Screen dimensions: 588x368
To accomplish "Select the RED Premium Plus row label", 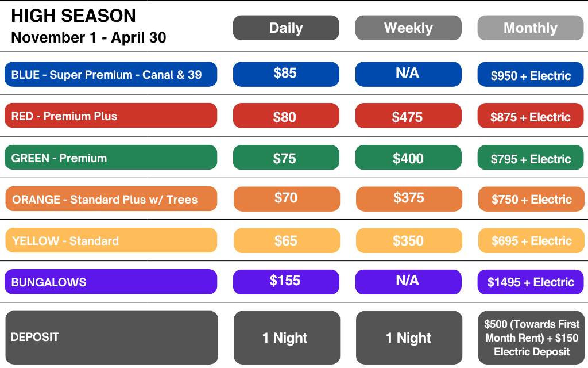I will (x=111, y=116).
